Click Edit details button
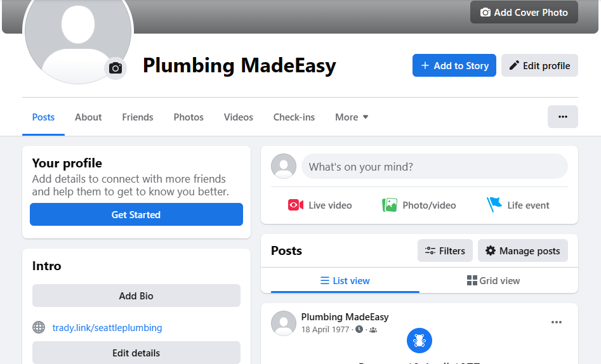 coord(136,353)
